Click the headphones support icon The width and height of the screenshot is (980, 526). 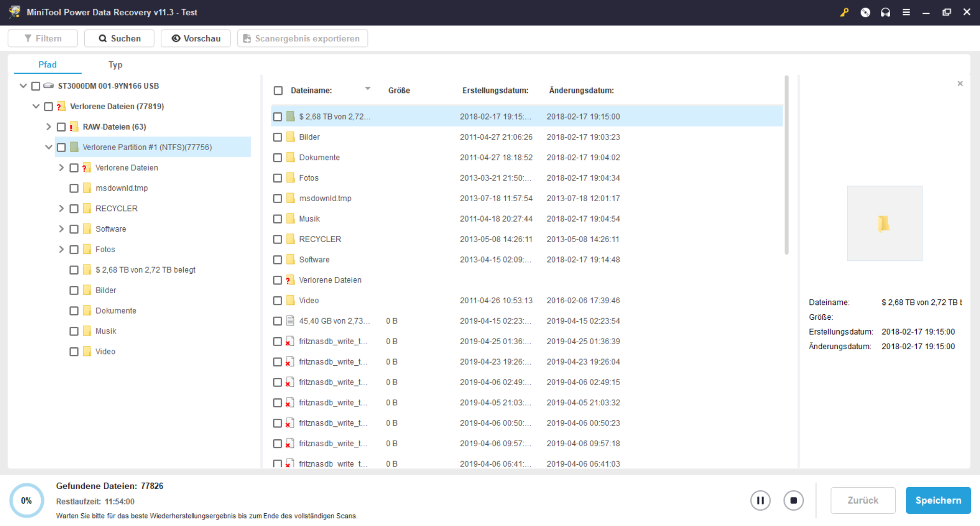886,12
